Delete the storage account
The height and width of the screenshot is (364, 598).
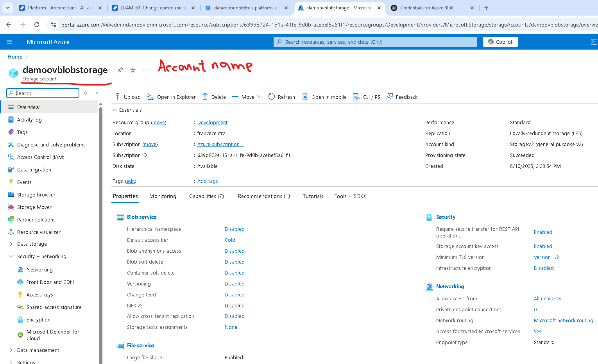pos(214,97)
